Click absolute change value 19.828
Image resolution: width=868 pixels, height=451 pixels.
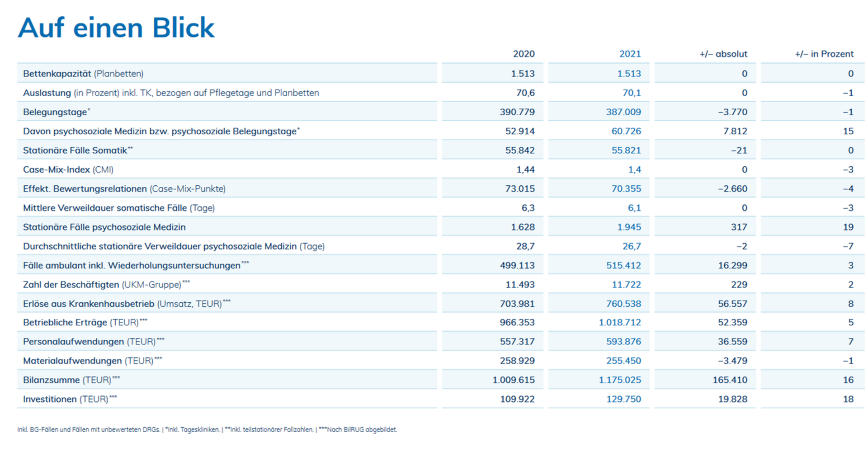(732, 399)
